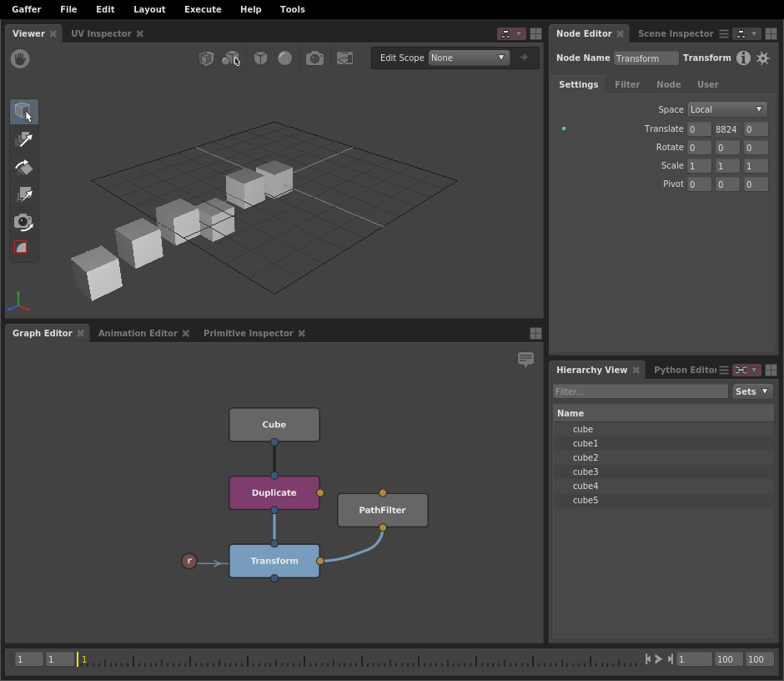Click the Name column header
784x681 pixels.
pyautogui.click(x=664, y=413)
